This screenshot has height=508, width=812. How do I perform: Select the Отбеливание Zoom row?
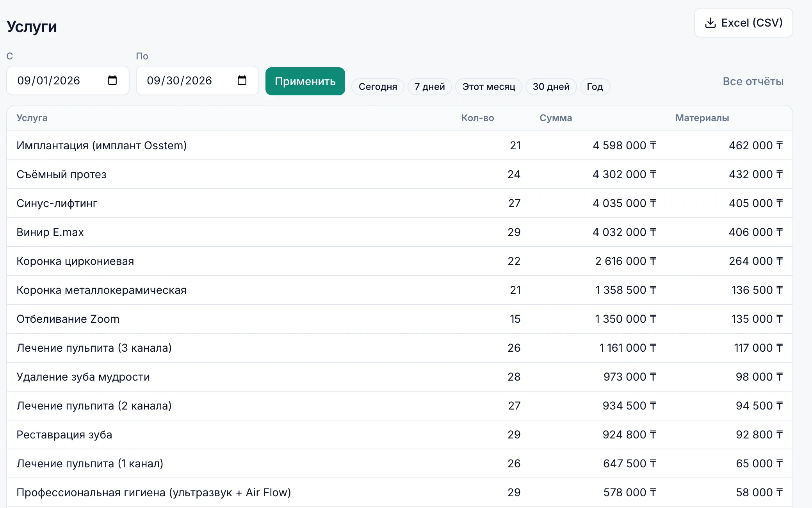click(x=400, y=319)
